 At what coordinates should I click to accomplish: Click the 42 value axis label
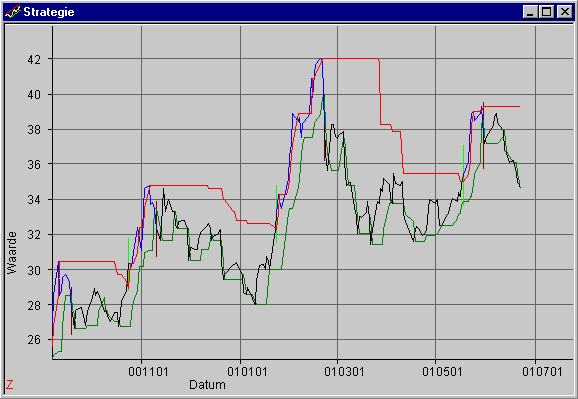point(34,59)
